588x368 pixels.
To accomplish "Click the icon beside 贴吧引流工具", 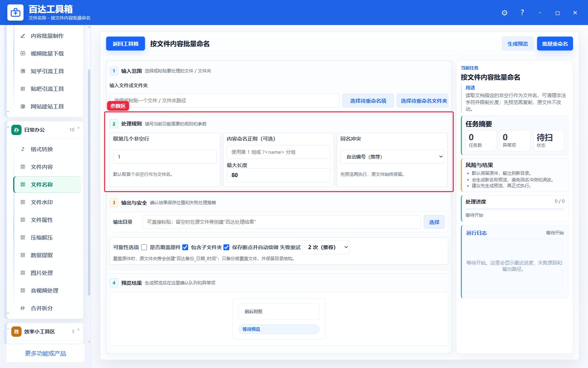I will 23,89.
